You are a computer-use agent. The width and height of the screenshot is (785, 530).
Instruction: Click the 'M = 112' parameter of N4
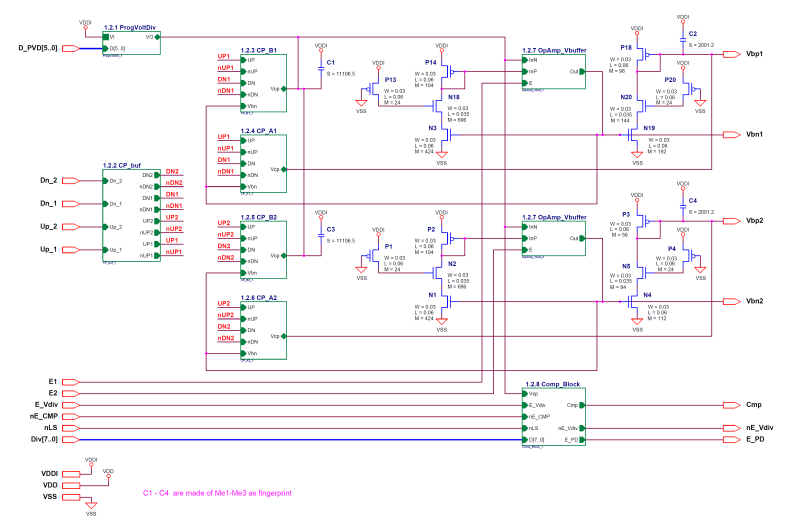pos(657,318)
